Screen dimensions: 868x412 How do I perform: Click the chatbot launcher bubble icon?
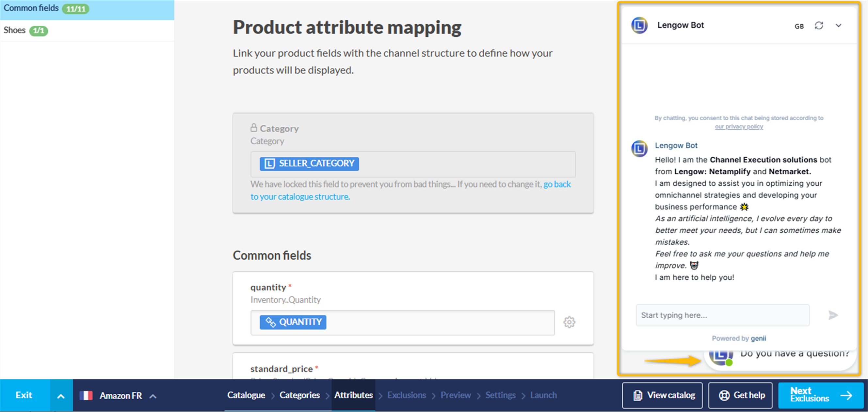click(x=721, y=356)
